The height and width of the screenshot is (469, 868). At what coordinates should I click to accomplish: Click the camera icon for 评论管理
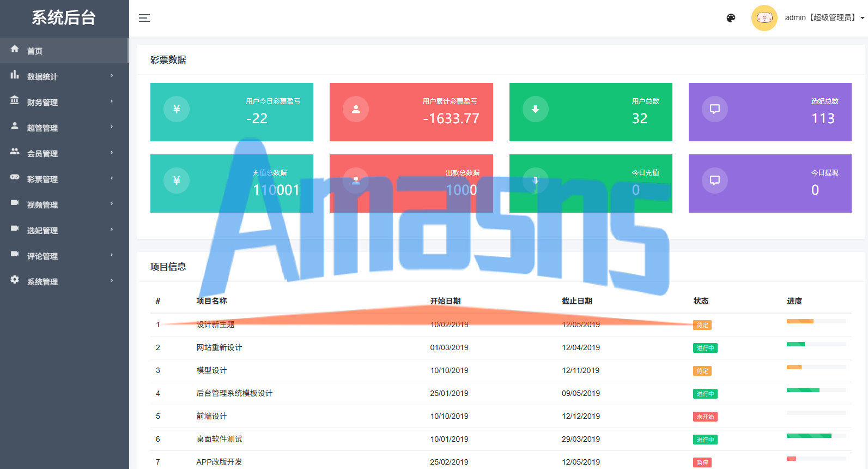tap(15, 254)
